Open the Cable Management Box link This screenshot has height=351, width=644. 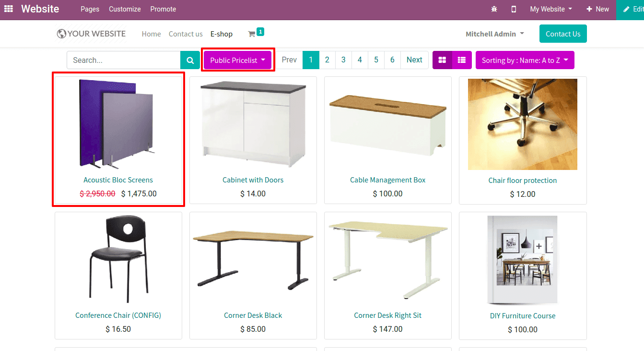point(388,180)
